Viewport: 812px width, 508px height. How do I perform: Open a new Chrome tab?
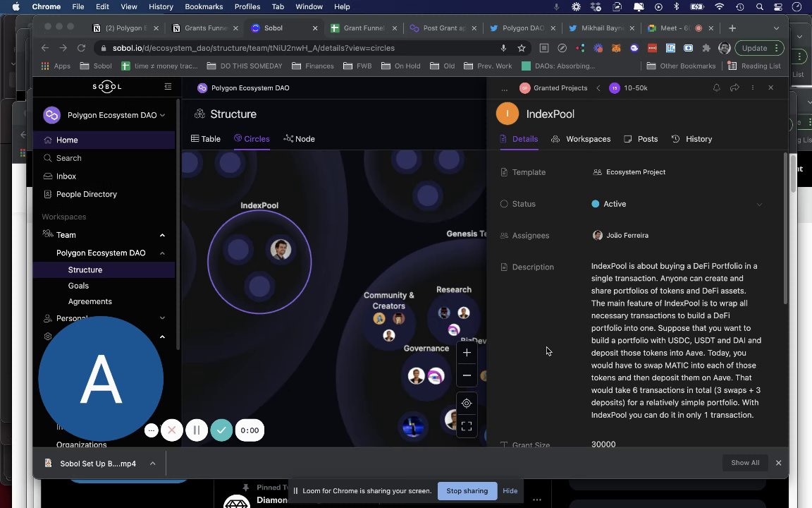(x=732, y=28)
